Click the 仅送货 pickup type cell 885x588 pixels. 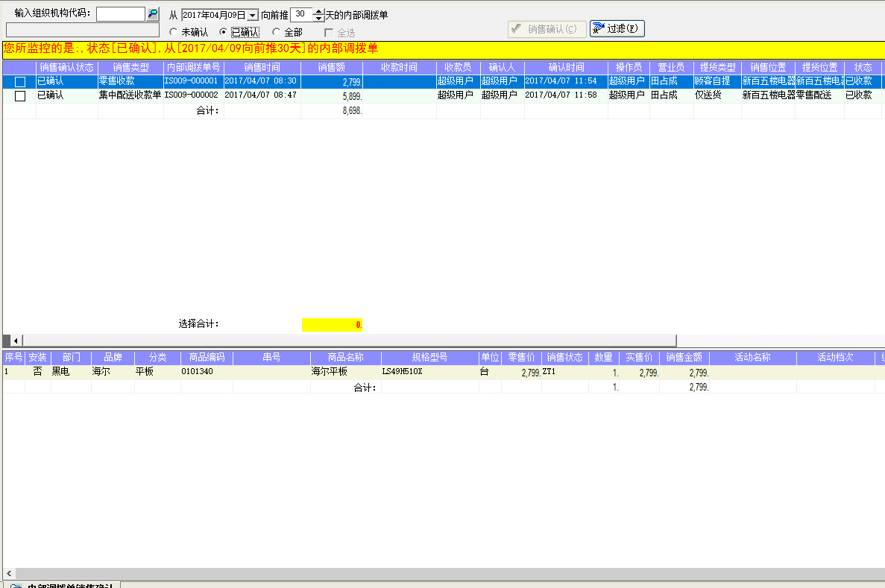point(716,95)
